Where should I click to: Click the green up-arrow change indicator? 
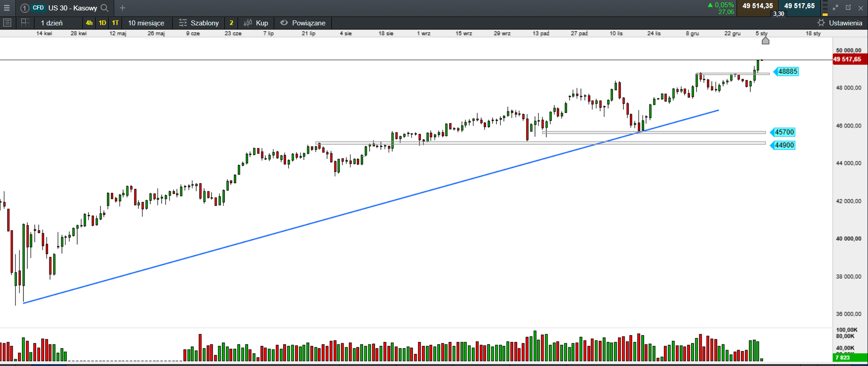[710, 5]
